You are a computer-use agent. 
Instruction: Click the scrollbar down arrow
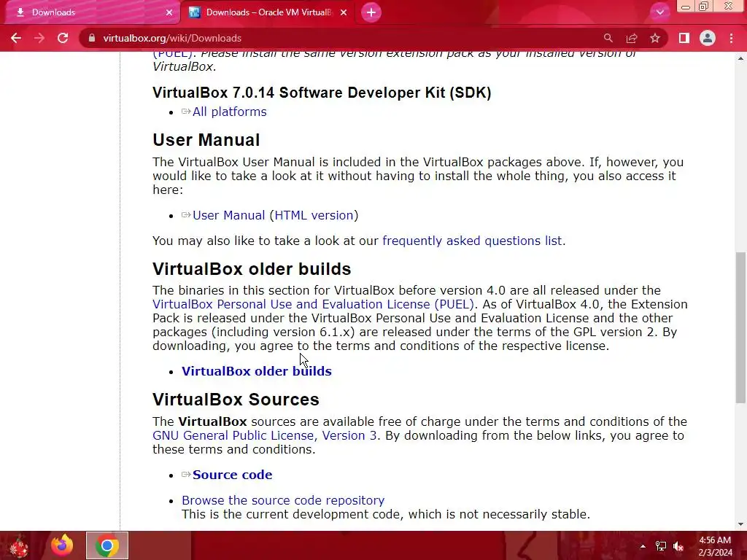tap(740, 524)
